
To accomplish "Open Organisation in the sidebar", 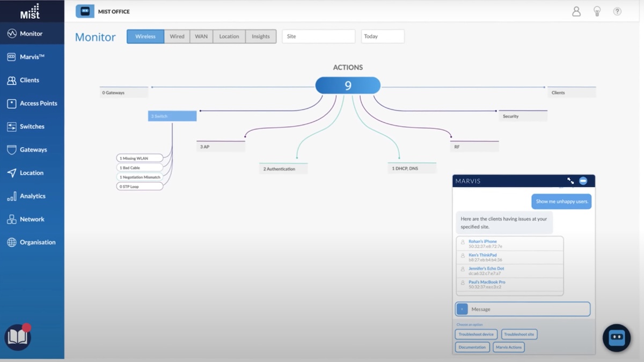I will tap(32, 242).
